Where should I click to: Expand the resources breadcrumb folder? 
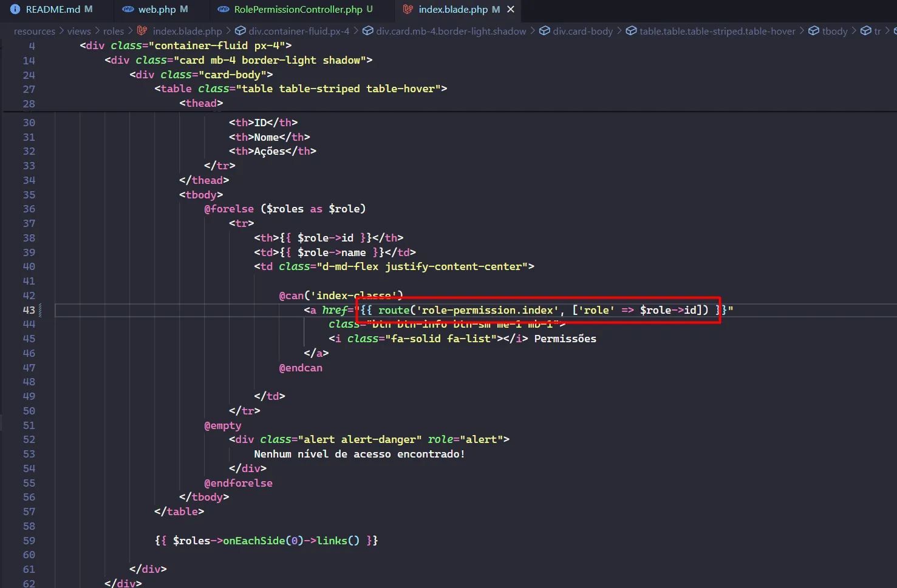(34, 31)
